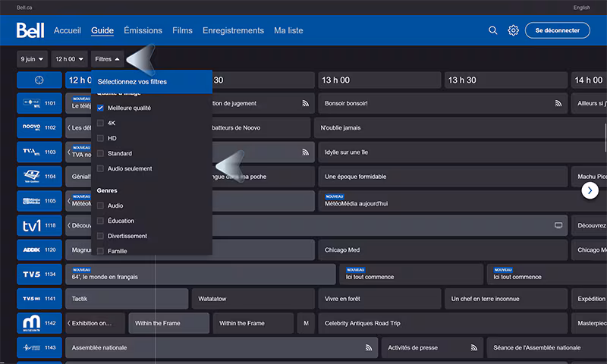This screenshot has height=364, width=607.
Task: Check the Standard quality filter
Action: 100,154
